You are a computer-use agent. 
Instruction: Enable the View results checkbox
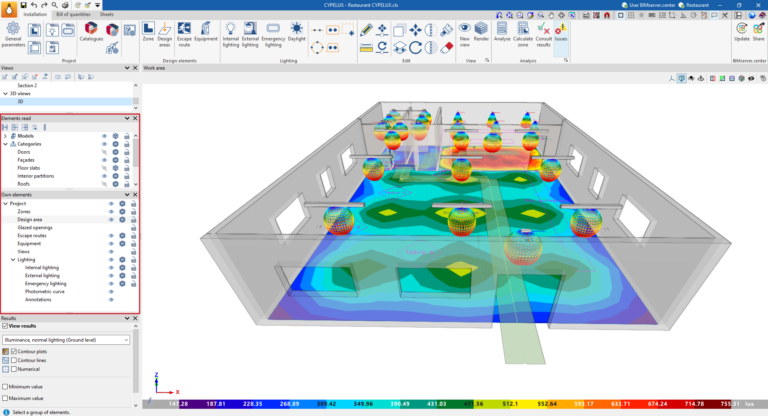point(5,326)
